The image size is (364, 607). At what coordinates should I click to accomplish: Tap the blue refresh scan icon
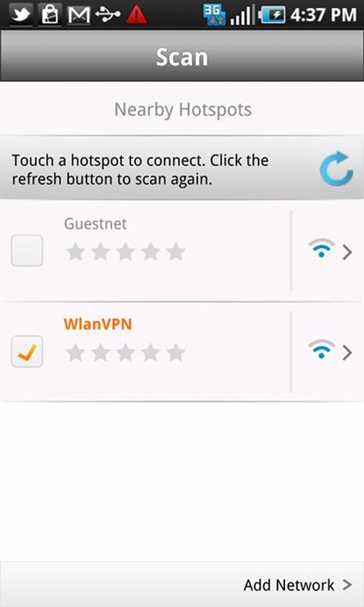pos(336,168)
